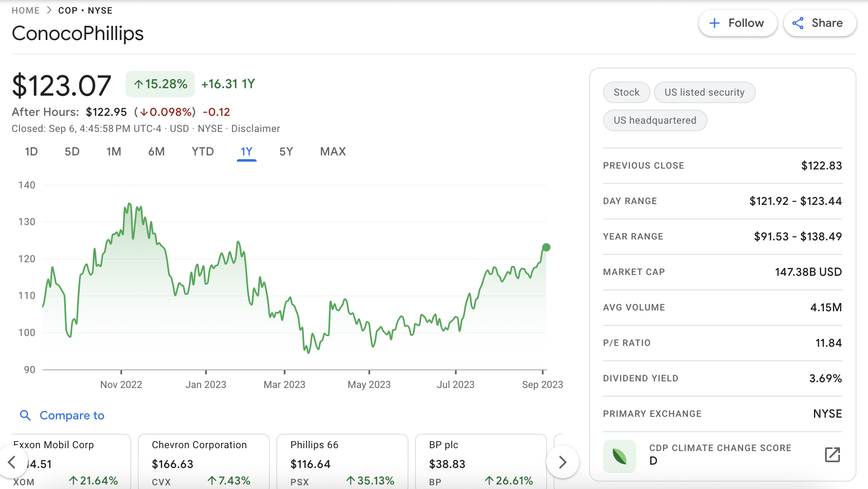Click the MARKET CAP value 147.38B USD
Viewport: 868px width, 489px height.
tap(808, 272)
